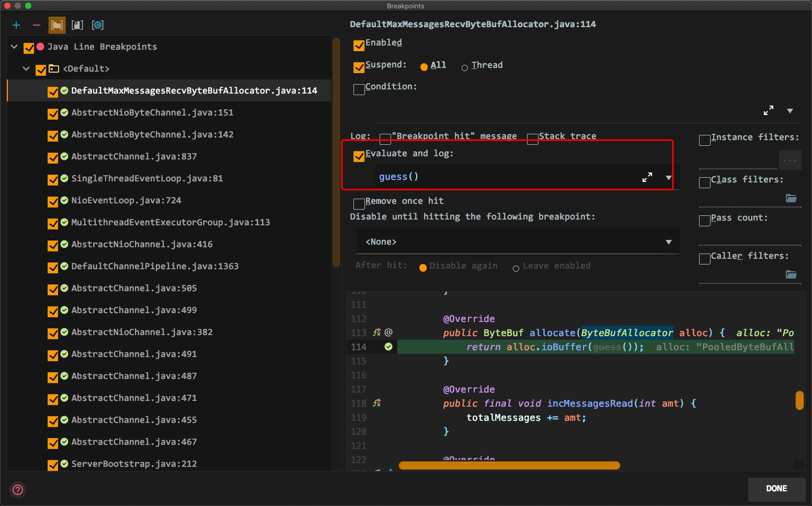Toggle group by file icon
Viewport: 812px width, 506px height.
coord(77,25)
